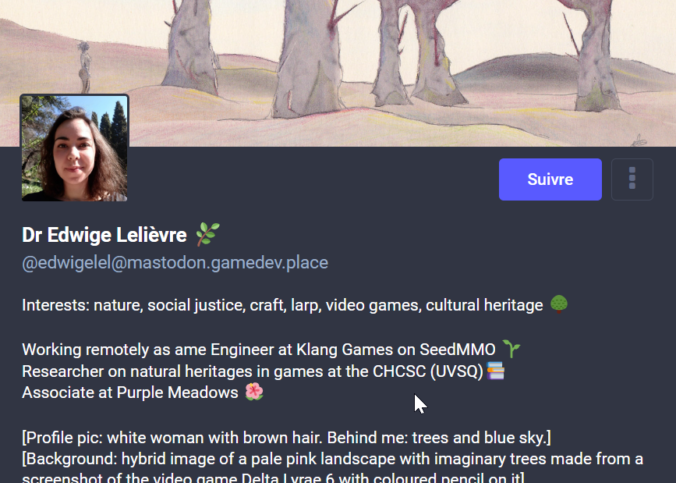Click the Associate at Purple Meadows line
The height and width of the screenshot is (483, 676).
click(x=142, y=392)
